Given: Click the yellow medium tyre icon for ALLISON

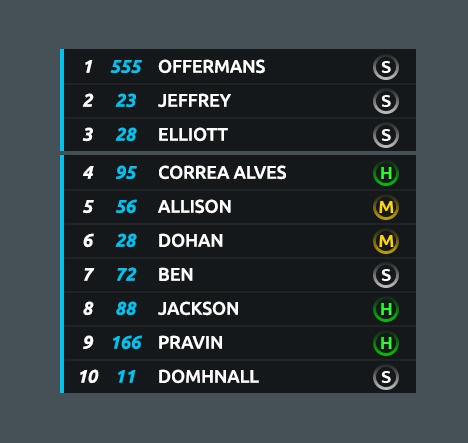Looking at the screenshot, I should 386,207.
